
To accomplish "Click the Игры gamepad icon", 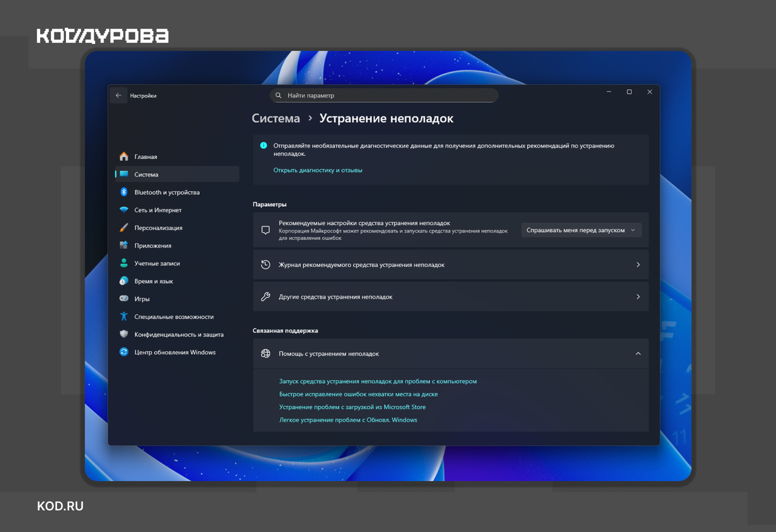I will click(x=124, y=299).
